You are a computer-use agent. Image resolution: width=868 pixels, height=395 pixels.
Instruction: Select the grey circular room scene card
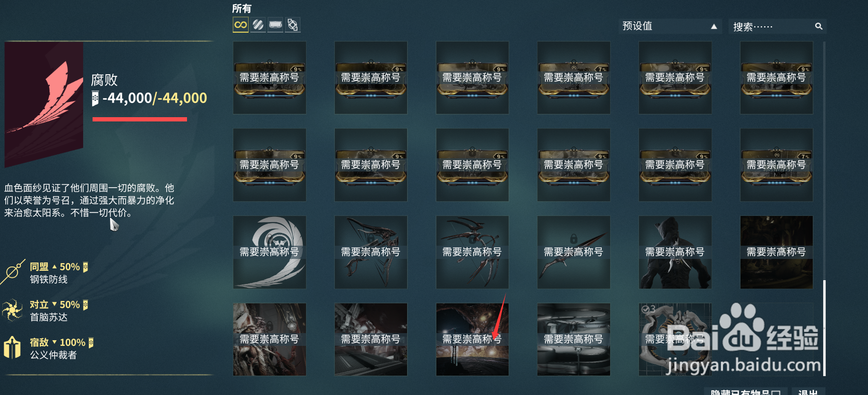coord(574,339)
